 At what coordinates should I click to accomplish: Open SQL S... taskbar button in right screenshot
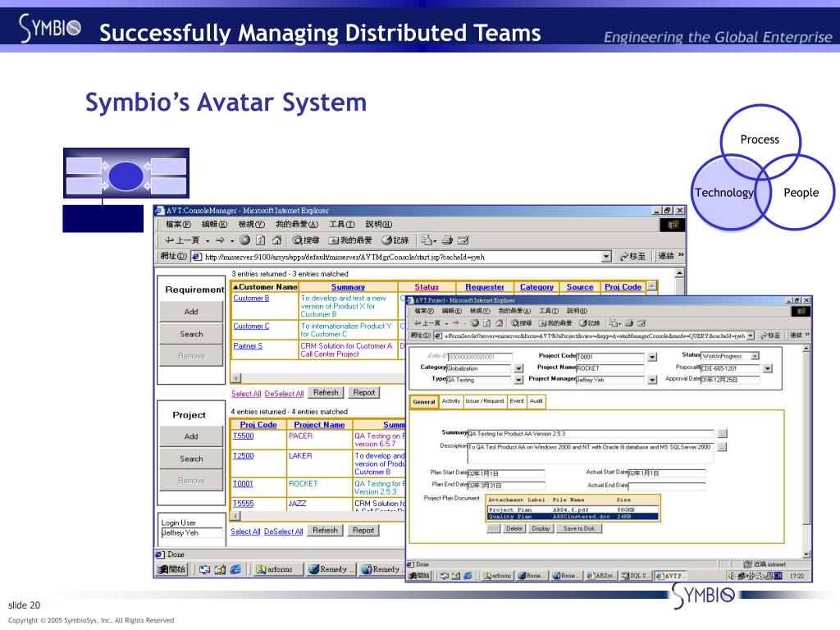[x=636, y=576]
